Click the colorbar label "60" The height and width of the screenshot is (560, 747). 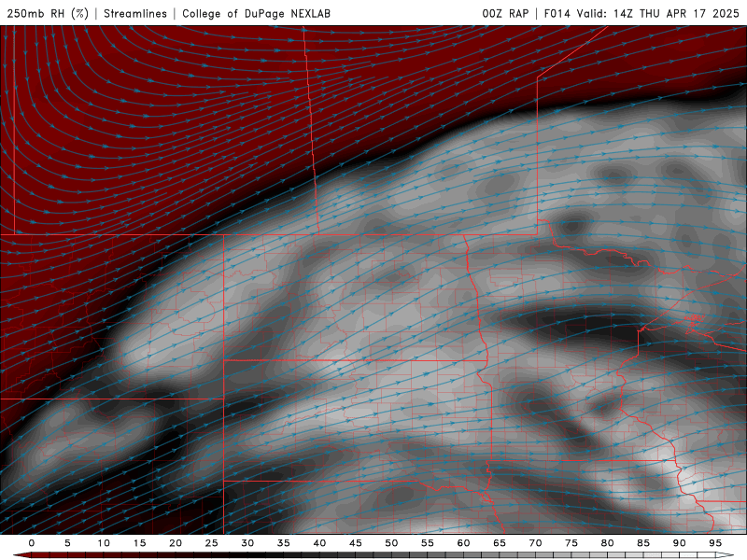(463, 543)
